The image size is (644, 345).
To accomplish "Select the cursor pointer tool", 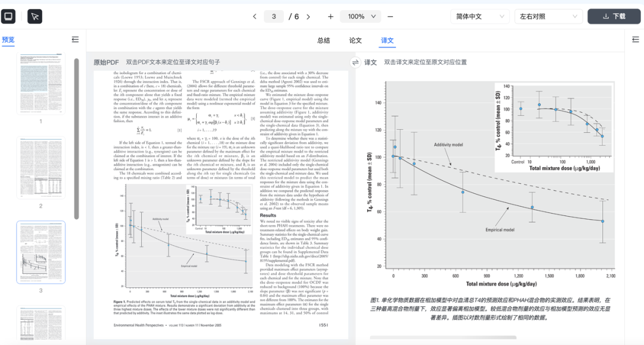I will click(x=35, y=16).
